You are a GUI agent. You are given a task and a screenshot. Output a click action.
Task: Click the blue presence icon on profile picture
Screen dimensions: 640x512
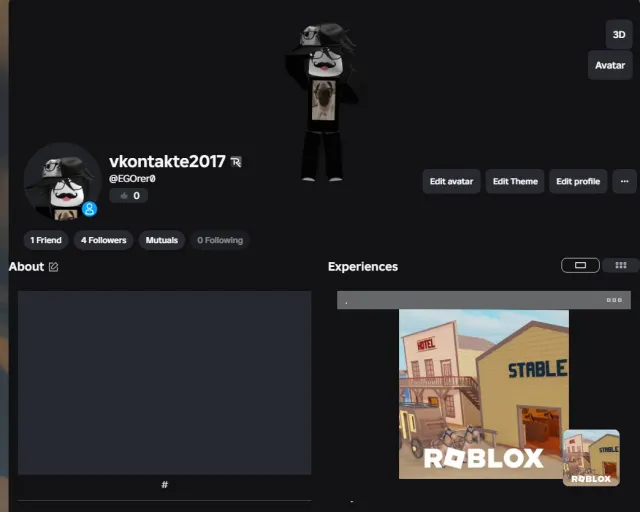(89, 209)
